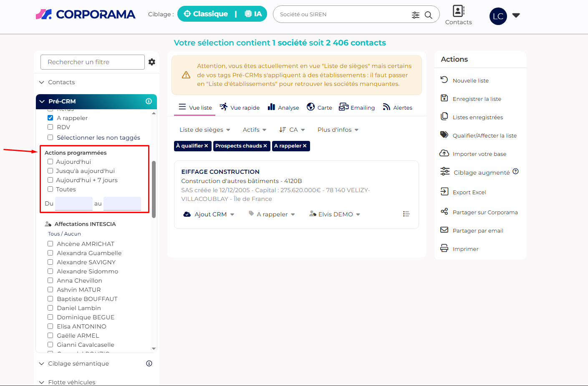Click the search magnifier icon
The width and height of the screenshot is (588, 386).
(428, 15)
